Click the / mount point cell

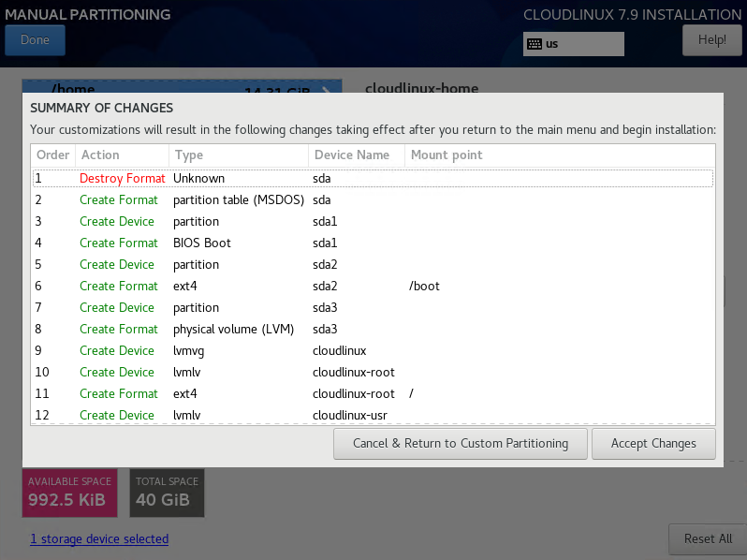tap(411, 393)
